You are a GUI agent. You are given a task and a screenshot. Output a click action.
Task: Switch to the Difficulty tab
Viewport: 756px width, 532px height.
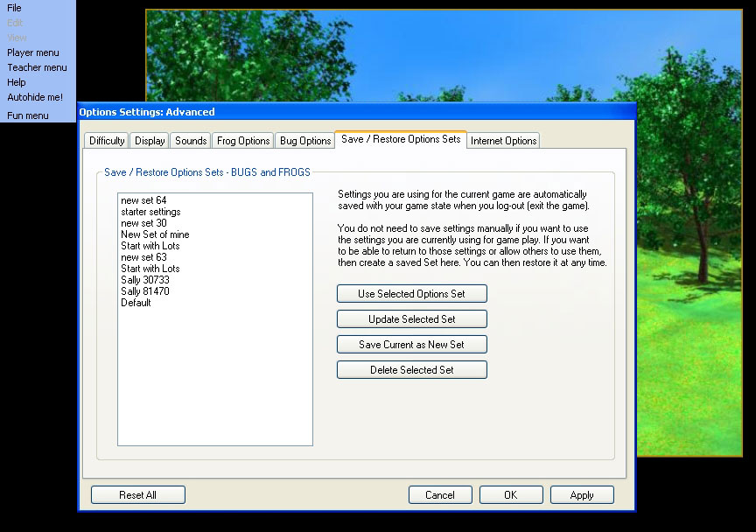tap(107, 141)
